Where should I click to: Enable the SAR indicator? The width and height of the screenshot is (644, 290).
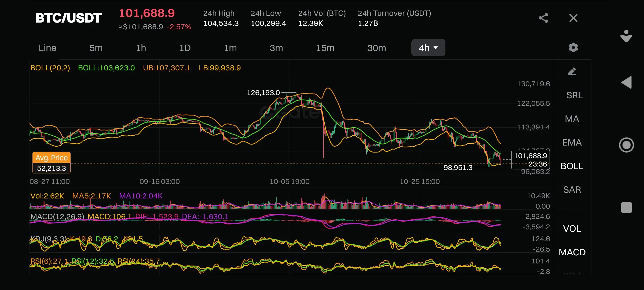(x=572, y=190)
